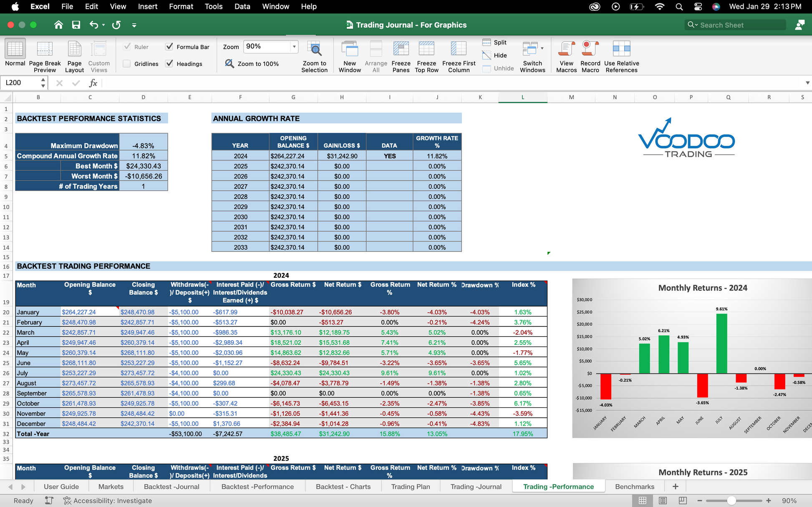Viewport: 812px width, 507px height.
Task: Toggle the Headings checkbox
Action: (x=169, y=64)
